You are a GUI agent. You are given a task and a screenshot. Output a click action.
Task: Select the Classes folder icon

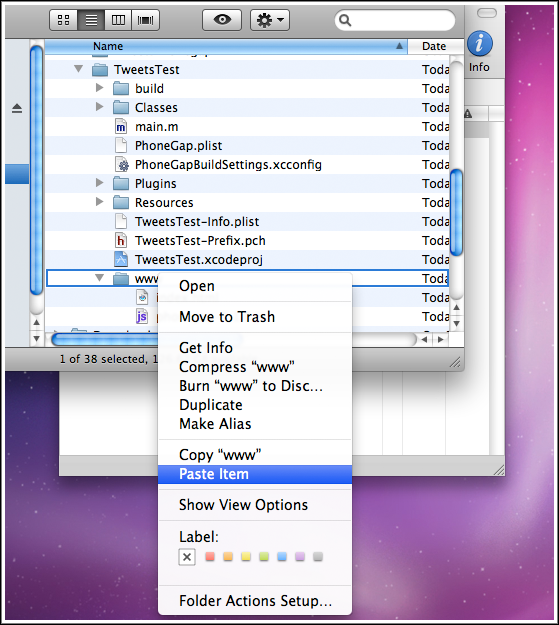[121, 108]
